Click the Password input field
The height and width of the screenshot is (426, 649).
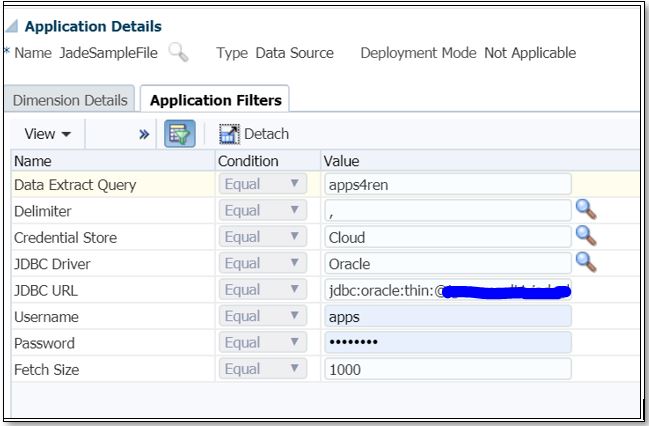(447, 343)
